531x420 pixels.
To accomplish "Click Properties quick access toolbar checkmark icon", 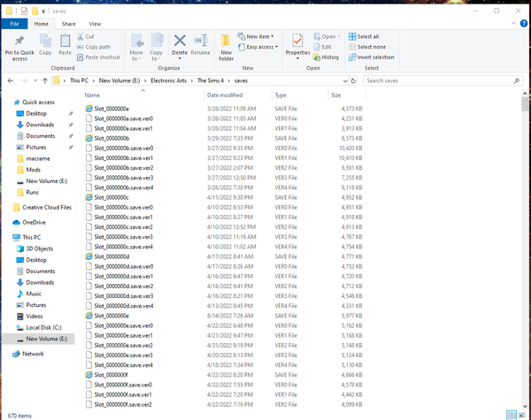I will [25, 11].
